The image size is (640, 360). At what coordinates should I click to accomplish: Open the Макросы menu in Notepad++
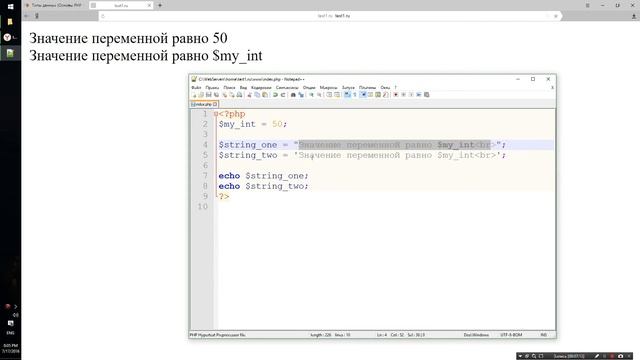point(329,87)
